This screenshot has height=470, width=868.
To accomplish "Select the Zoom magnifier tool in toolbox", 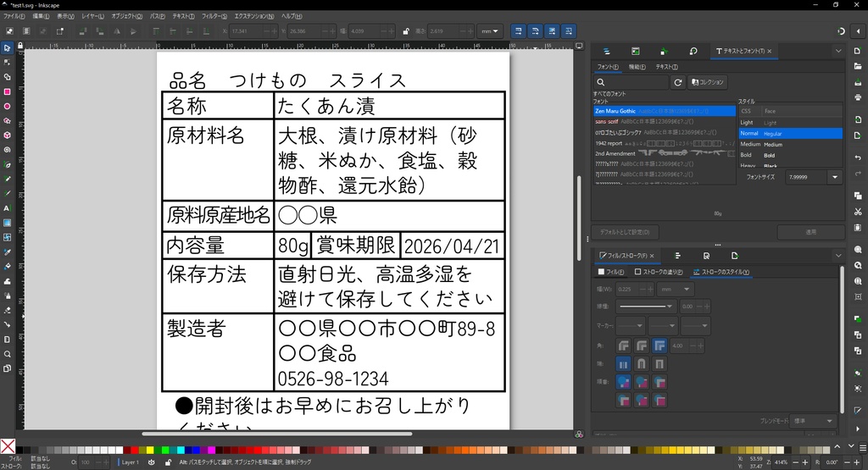I will pos(7,354).
